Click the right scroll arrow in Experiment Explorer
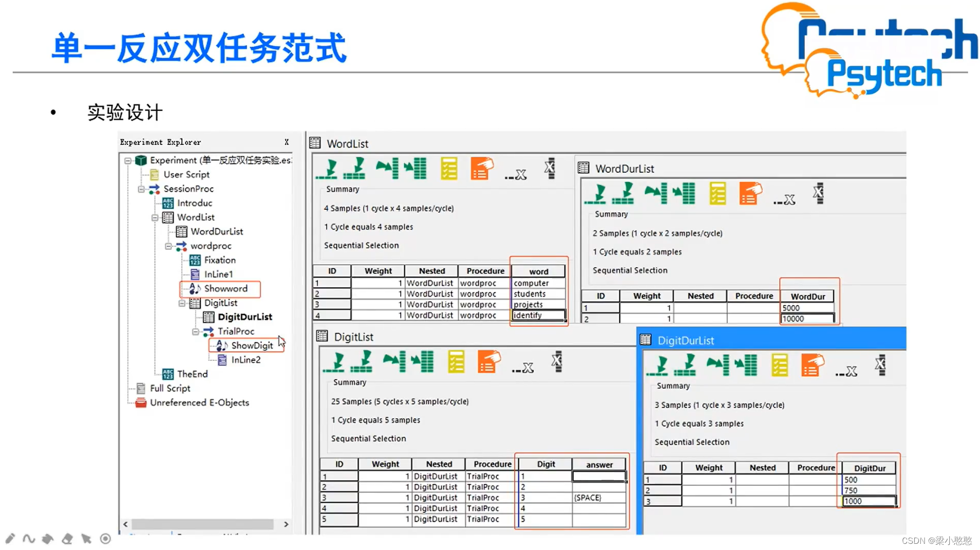The width and height of the screenshot is (980, 550). 286,524
